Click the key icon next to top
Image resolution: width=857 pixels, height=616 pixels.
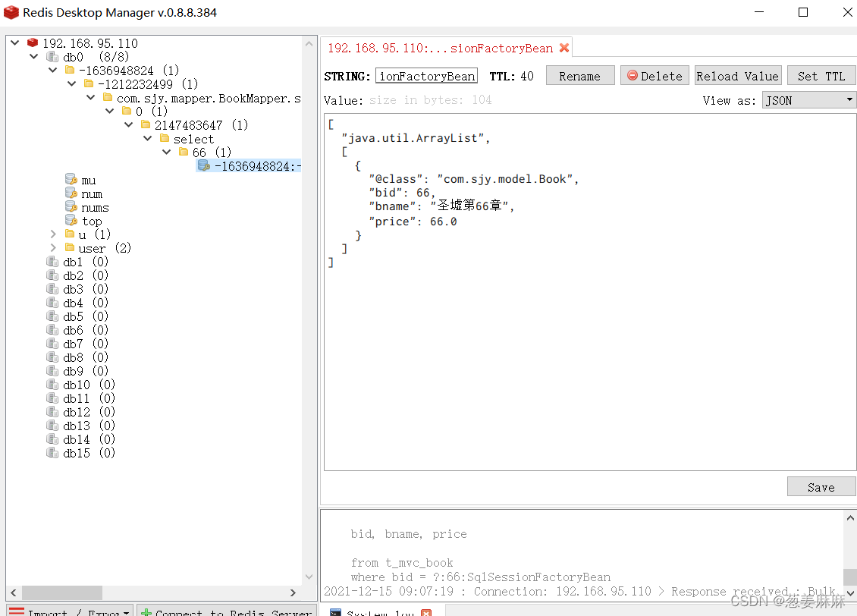coord(71,220)
